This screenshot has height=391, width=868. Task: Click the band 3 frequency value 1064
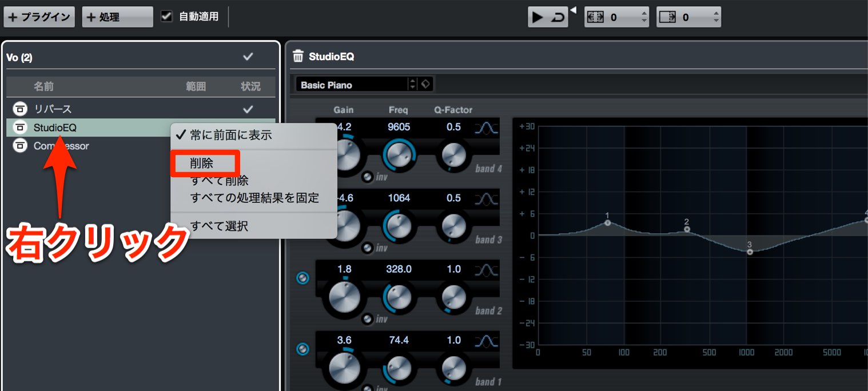(399, 198)
